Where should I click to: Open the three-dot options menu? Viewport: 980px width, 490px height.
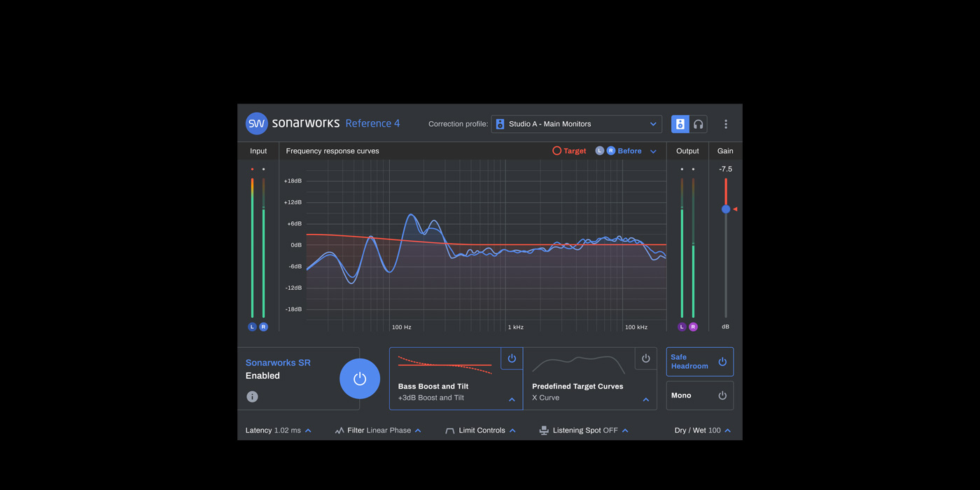(x=726, y=124)
